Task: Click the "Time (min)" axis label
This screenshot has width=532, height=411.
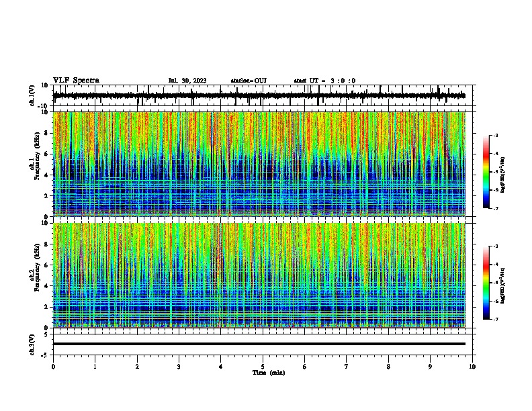Action: pos(269,373)
